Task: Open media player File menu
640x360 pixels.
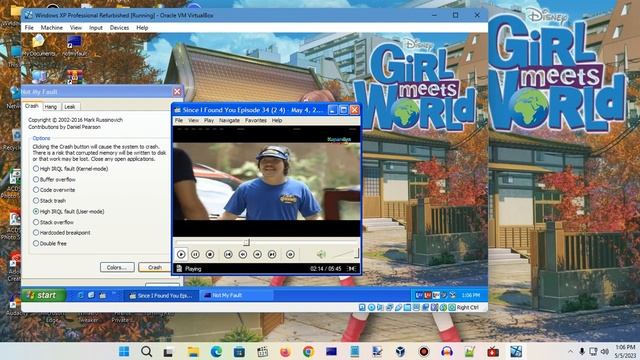Action: (179, 120)
